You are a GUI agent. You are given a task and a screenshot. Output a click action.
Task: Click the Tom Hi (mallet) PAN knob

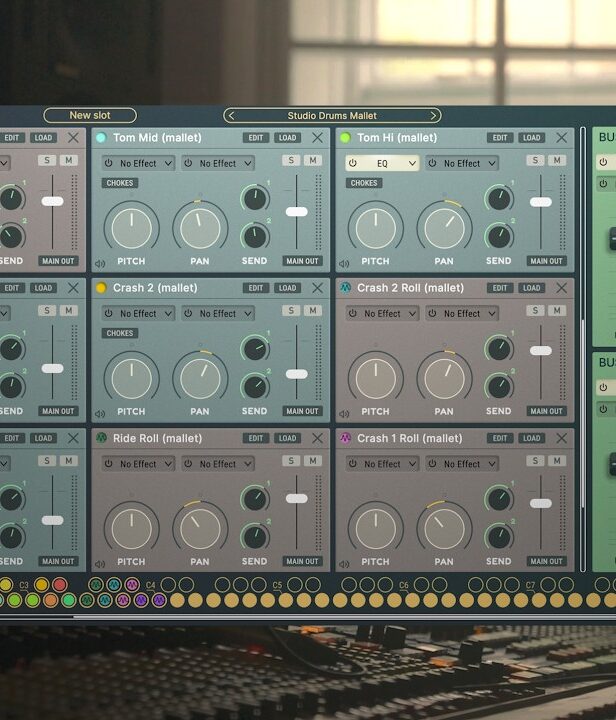click(444, 228)
